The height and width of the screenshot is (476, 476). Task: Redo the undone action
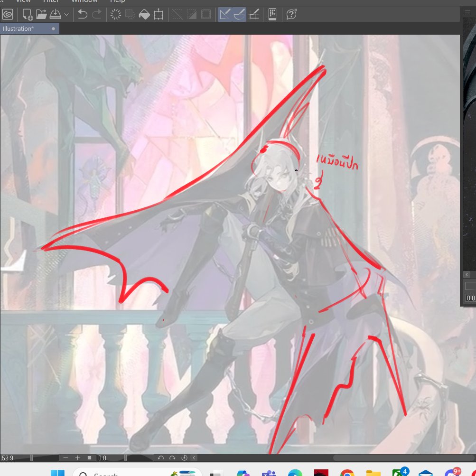(x=96, y=14)
